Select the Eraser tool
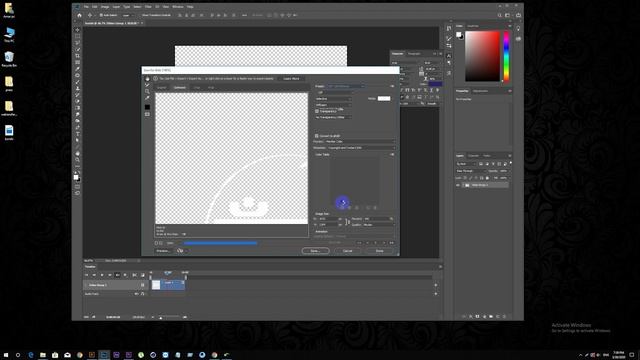This screenshot has height=360, width=640. (78, 102)
